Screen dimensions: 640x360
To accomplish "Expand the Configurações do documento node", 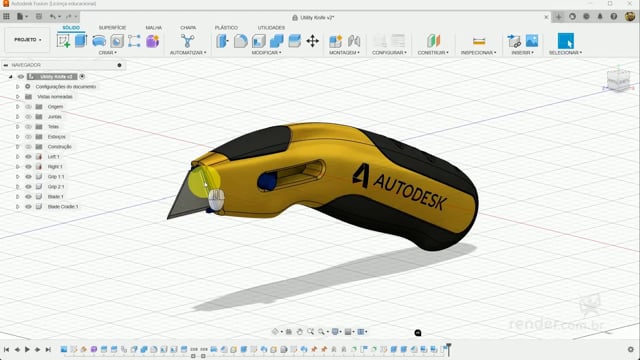I will 18,87.
